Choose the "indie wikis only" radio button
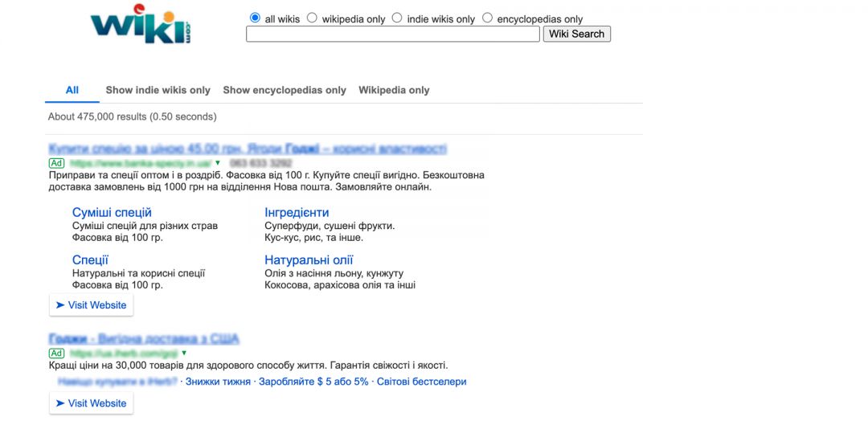868x429 pixels. (397, 18)
